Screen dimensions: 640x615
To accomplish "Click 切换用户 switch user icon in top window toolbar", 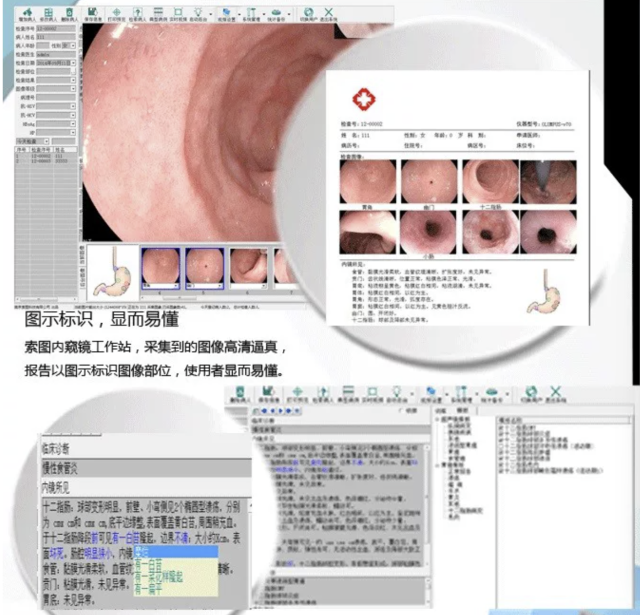I will coord(309,14).
